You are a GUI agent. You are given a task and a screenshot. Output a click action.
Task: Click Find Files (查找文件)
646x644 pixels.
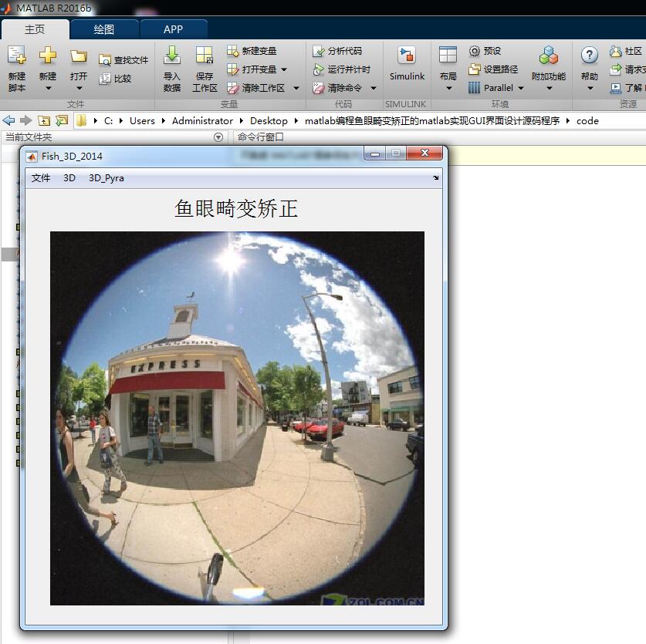tap(123, 60)
